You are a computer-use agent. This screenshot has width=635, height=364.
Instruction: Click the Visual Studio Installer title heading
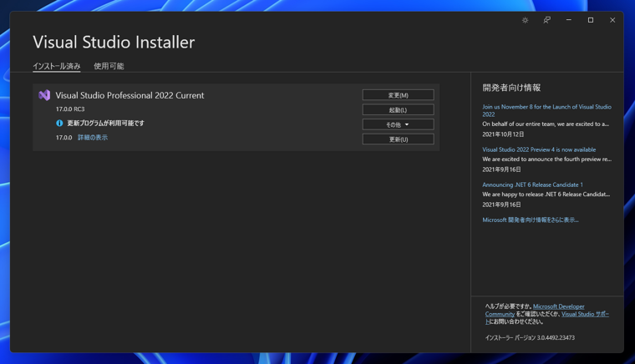tap(114, 42)
